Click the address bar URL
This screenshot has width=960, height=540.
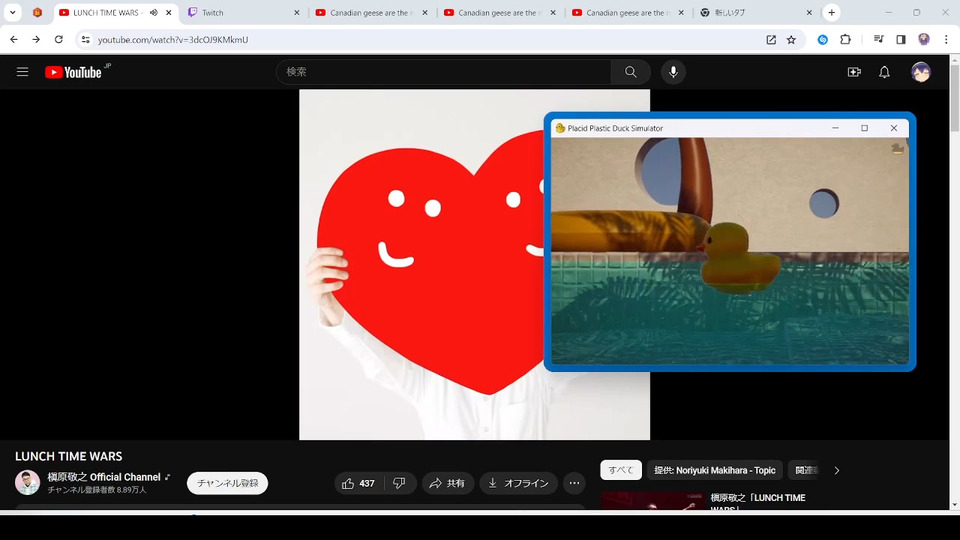point(173,39)
